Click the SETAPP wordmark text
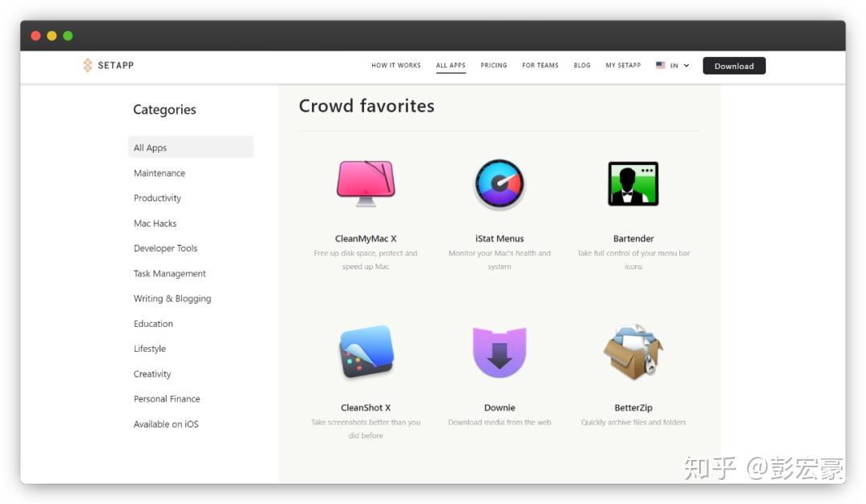This screenshot has height=504, width=866. point(115,65)
